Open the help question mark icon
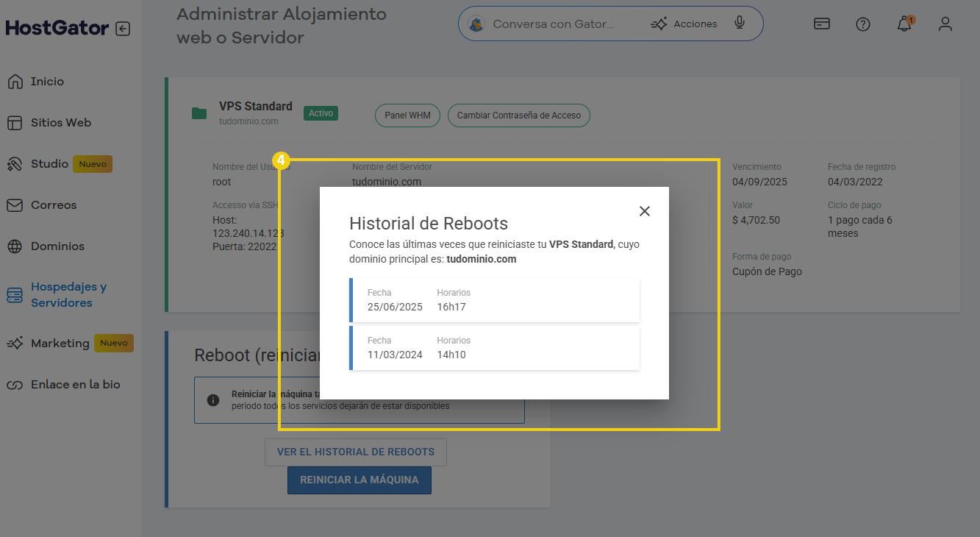Image resolution: width=980 pixels, height=537 pixels. [863, 24]
